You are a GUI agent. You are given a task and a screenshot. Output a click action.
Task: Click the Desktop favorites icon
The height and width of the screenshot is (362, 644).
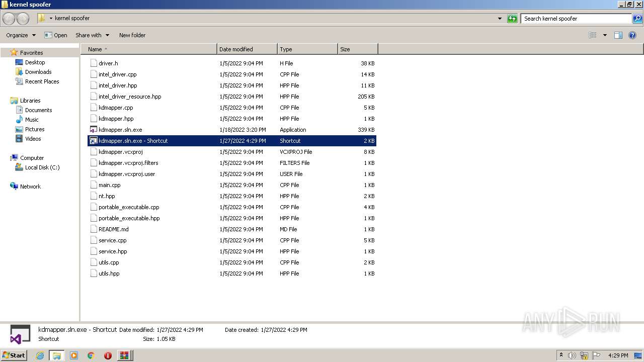tap(19, 62)
